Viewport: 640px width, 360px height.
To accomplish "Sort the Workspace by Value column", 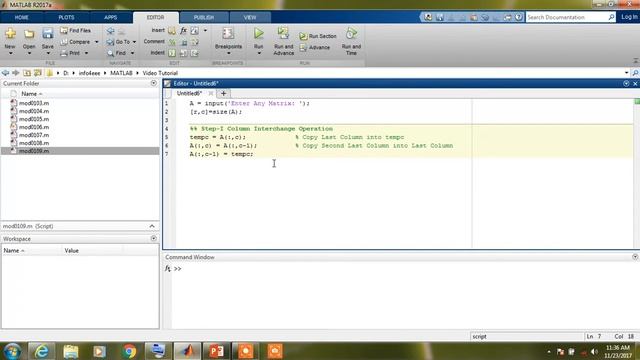I will (x=71, y=251).
